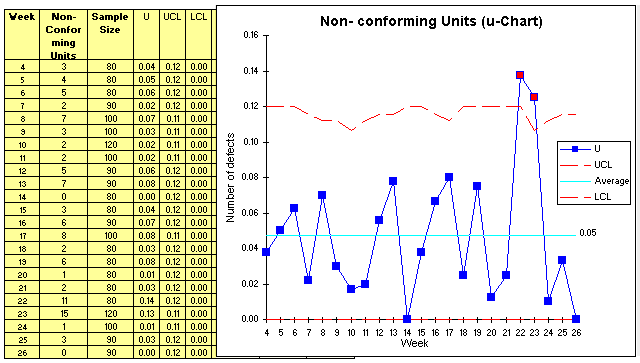Click the Average entry in the legend
Image resolution: width=640 pixels, height=363 pixels.
594,181
